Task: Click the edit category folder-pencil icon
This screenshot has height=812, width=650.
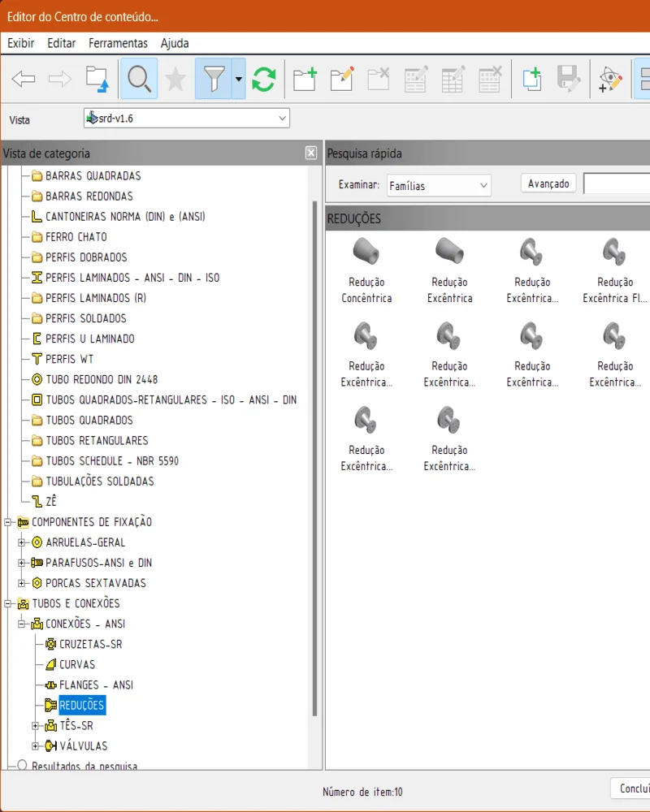Action: tap(342, 79)
